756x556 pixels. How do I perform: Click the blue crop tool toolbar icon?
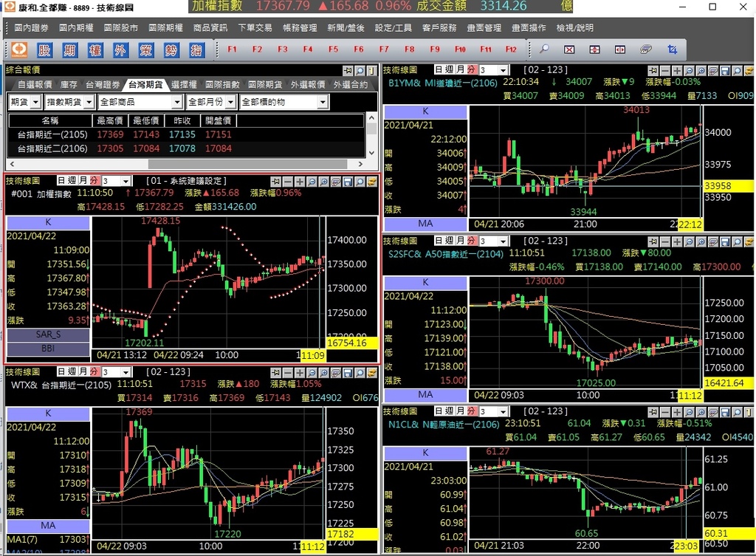click(672, 49)
